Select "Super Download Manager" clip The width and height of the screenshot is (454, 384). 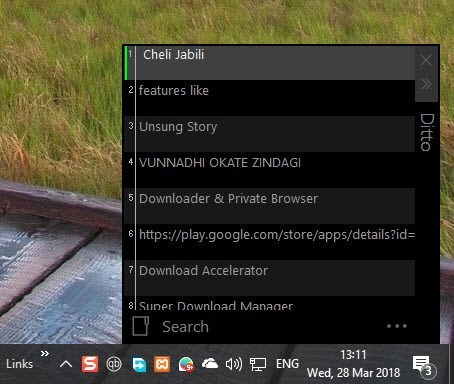click(x=269, y=303)
